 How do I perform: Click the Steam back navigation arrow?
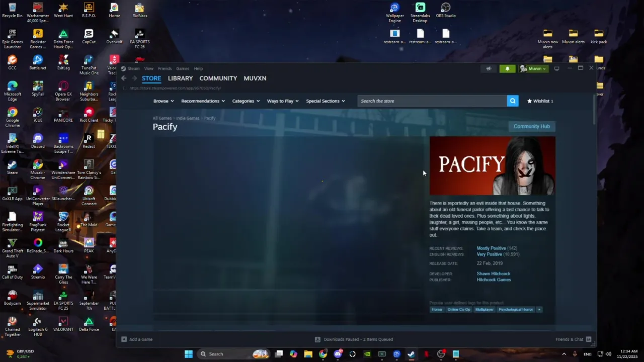click(124, 78)
